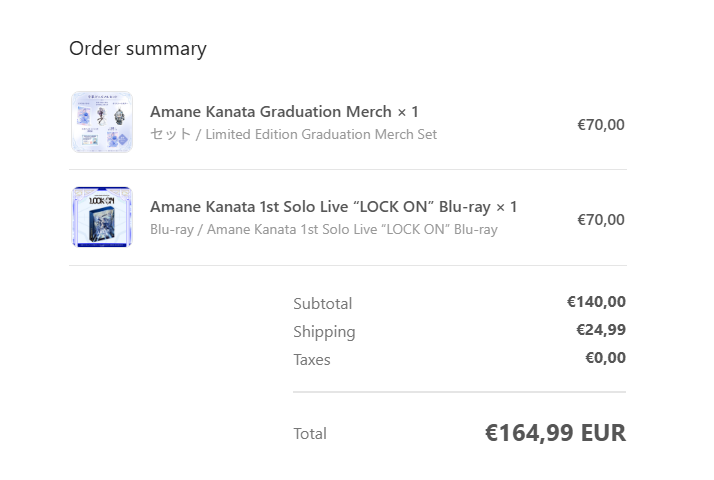Screen dimensions: 714x480
Task: Click the Graduation Merch €70,00 price
Action: tap(600, 125)
